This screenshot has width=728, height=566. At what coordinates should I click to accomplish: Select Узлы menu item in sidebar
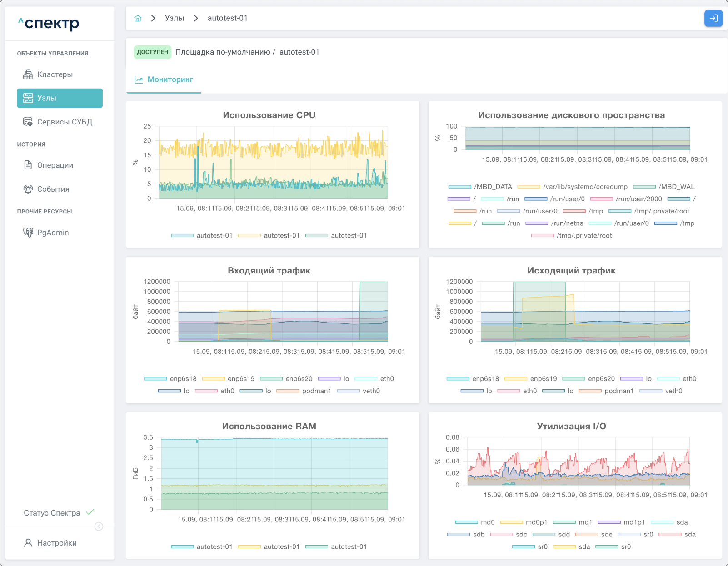pyautogui.click(x=60, y=98)
